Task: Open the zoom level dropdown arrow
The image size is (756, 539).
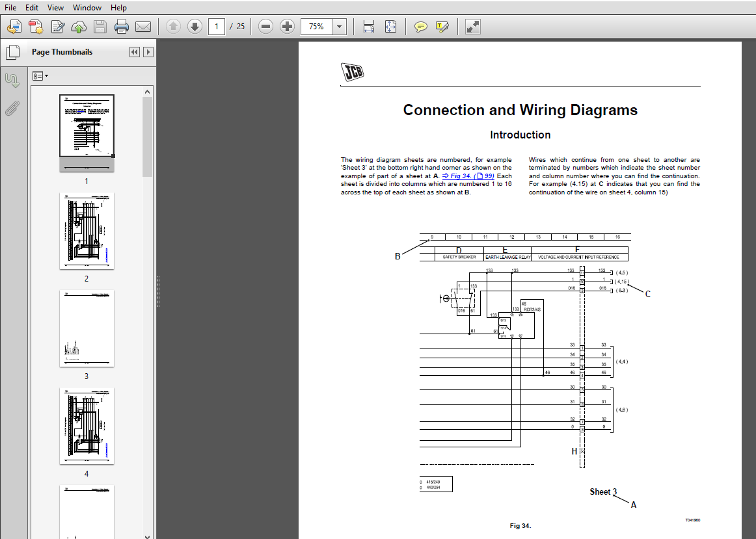Action: [340, 27]
